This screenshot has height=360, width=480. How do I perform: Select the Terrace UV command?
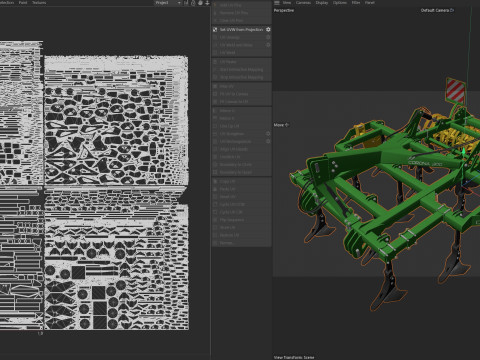(x=242, y=157)
